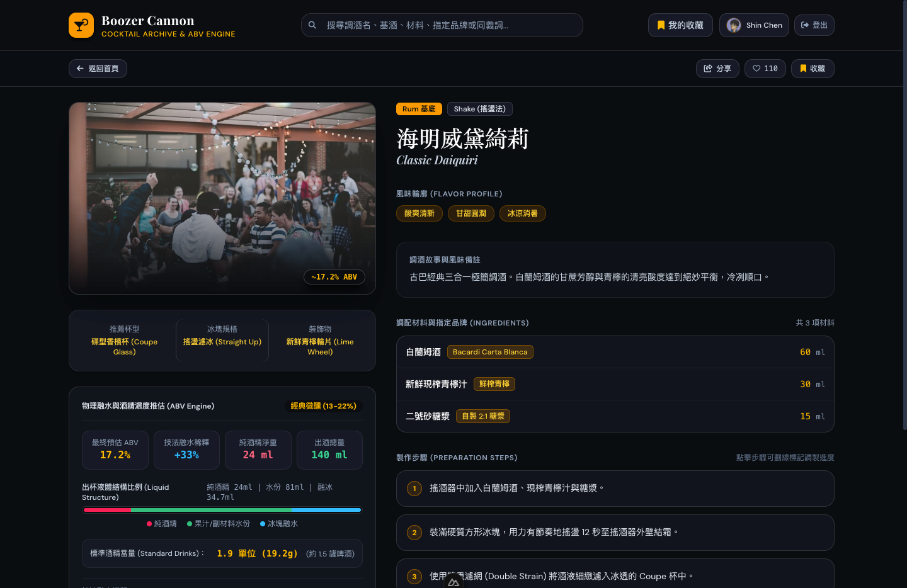Focus the cocktail search input field

coord(442,25)
